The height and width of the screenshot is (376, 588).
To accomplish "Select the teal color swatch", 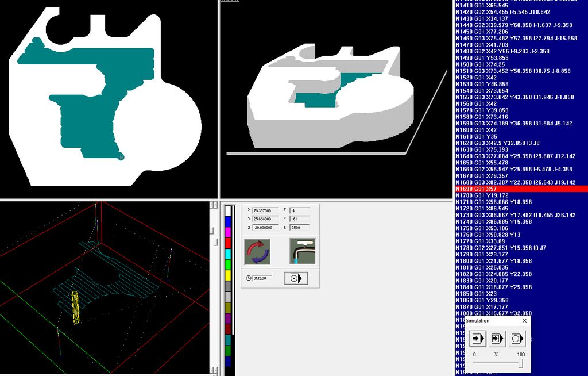I will [x=229, y=340].
